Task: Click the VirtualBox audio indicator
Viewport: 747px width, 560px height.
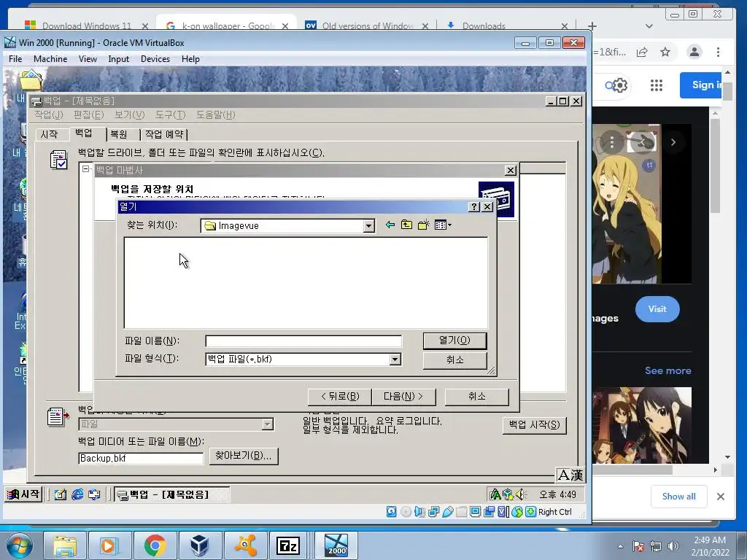Action: [x=419, y=512]
